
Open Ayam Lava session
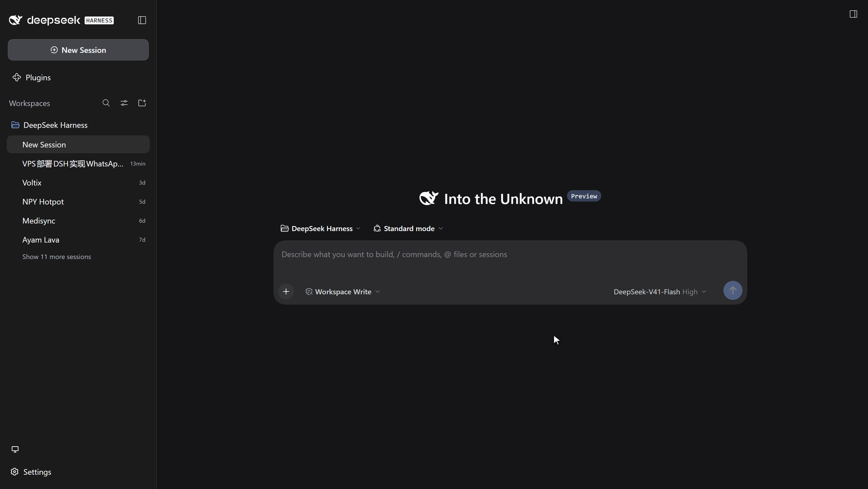78,240
